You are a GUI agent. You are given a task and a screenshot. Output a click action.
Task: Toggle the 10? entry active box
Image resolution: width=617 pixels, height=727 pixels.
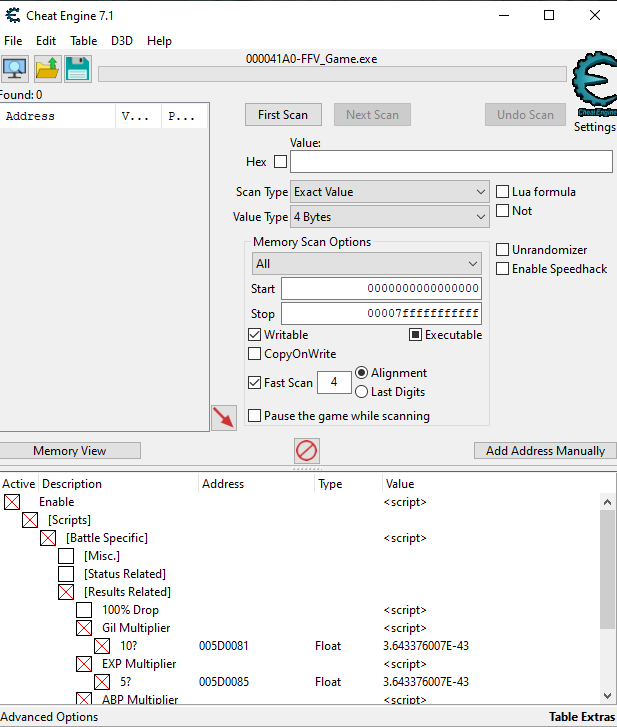point(102,646)
